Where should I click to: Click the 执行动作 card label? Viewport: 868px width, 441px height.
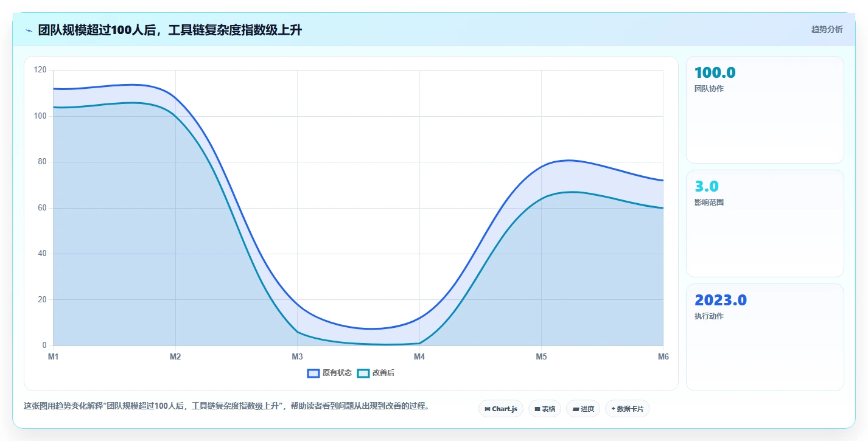(709, 316)
